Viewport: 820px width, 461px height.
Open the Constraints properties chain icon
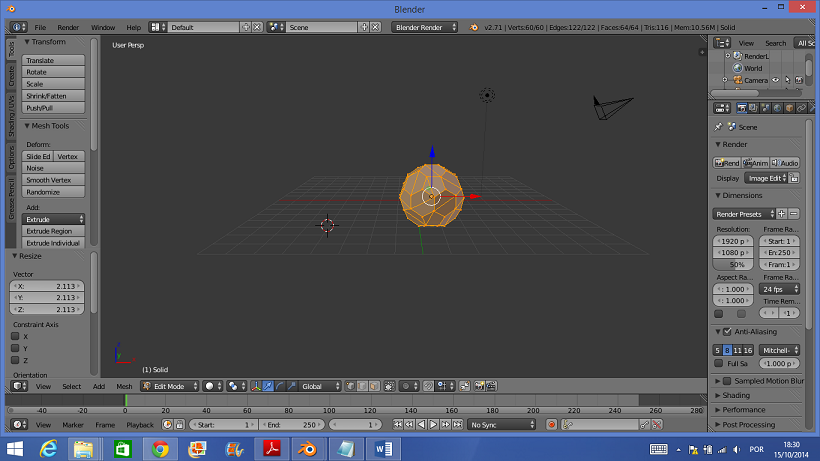pyautogui.click(x=801, y=108)
